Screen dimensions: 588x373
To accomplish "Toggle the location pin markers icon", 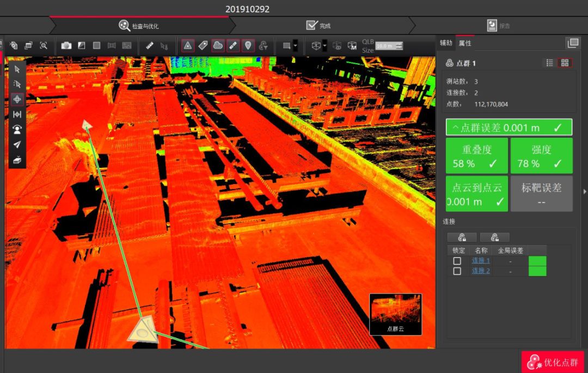I will pyautogui.click(x=248, y=46).
